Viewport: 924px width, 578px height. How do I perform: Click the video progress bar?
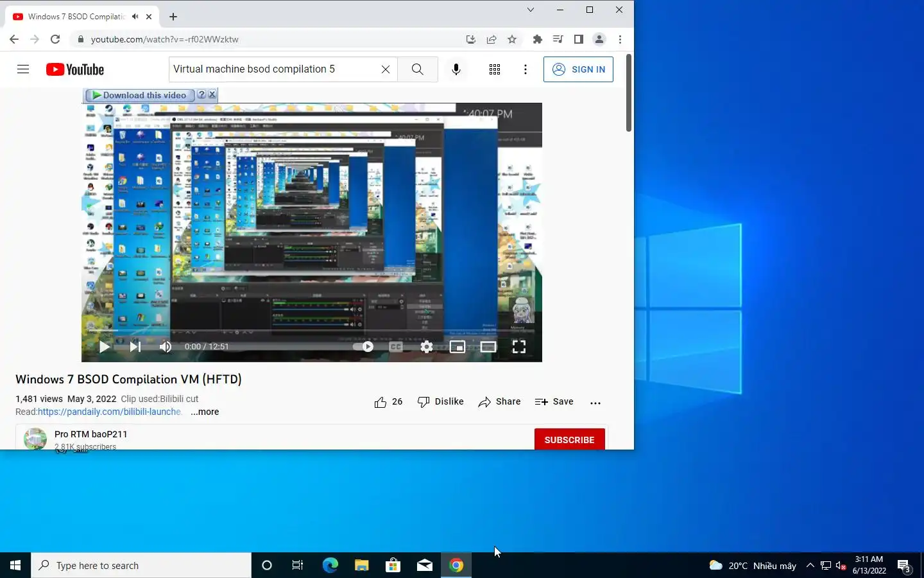(312, 331)
